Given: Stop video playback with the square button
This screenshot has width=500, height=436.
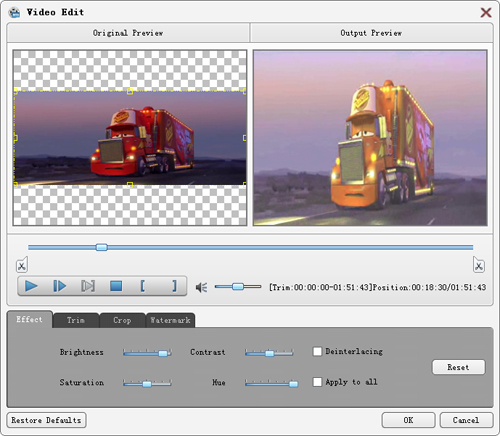Looking at the screenshot, I should point(116,286).
